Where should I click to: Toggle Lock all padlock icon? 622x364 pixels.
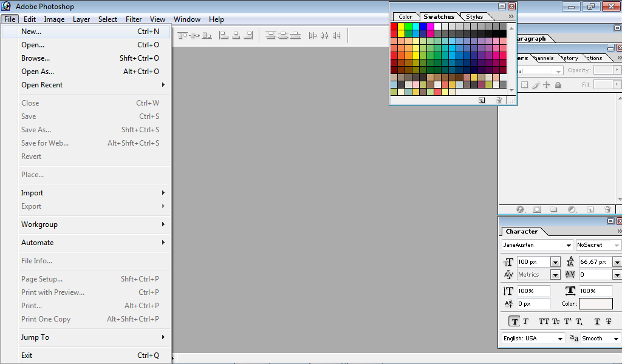pos(558,85)
